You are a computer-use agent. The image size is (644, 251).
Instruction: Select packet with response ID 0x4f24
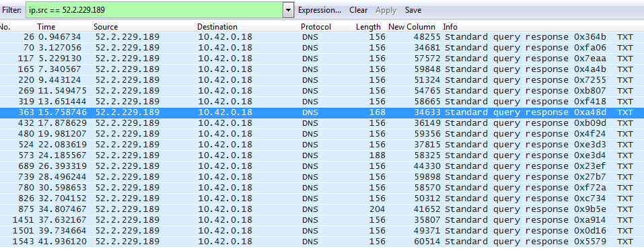322,134
